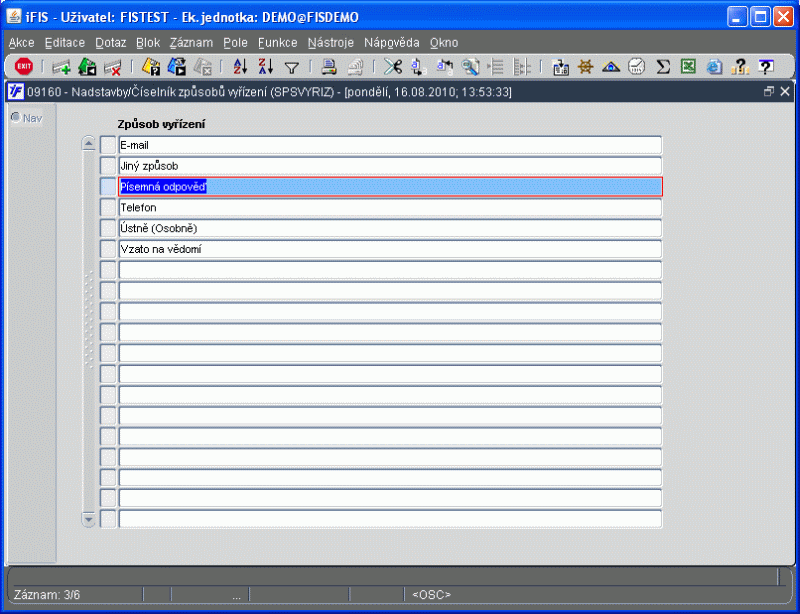This screenshot has height=614, width=800.
Task: Click the paste-text icon with letter a and back arrow
Action: [444, 67]
